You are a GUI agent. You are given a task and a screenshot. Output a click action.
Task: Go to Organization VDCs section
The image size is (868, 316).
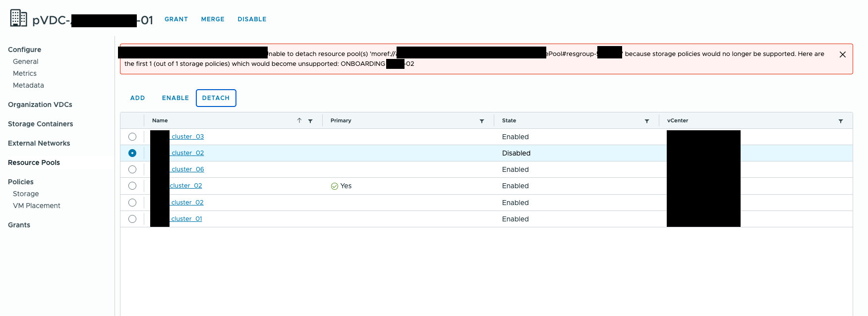(x=40, y=105)
